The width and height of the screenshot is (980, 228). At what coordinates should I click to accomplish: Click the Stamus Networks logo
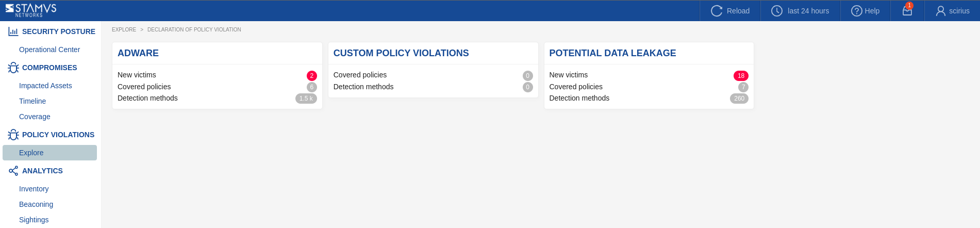[x=31, y=10]
